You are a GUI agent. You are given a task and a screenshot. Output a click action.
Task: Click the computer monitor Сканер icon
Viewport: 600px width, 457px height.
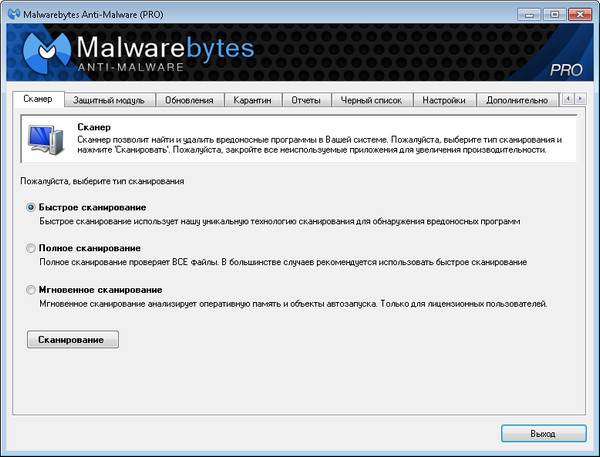tap(45, 138)
